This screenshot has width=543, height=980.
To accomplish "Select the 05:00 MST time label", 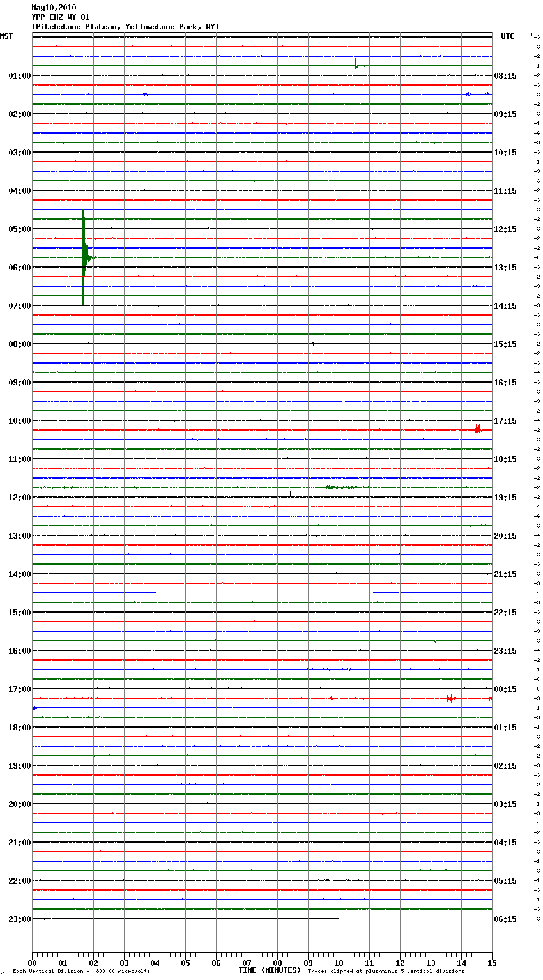I will pos(19,229).
